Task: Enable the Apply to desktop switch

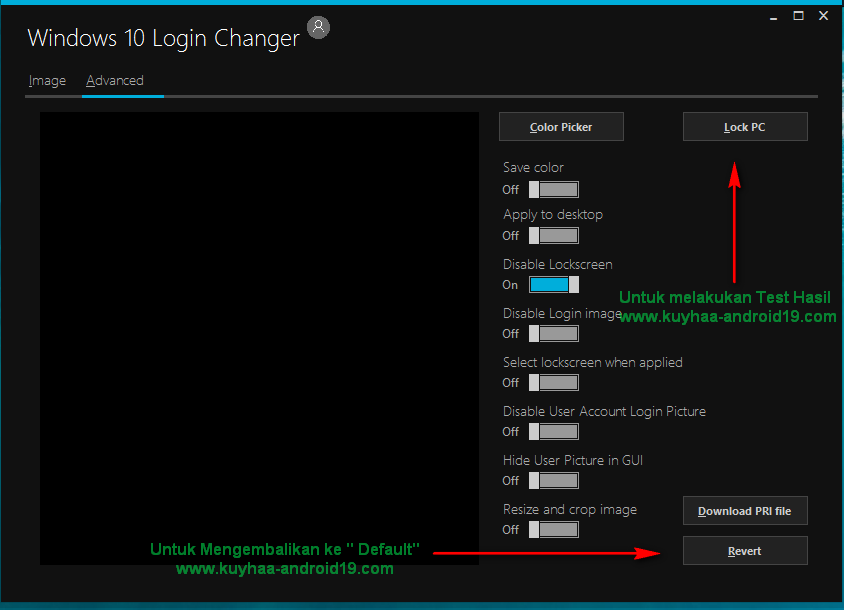Action: [554, 235]
